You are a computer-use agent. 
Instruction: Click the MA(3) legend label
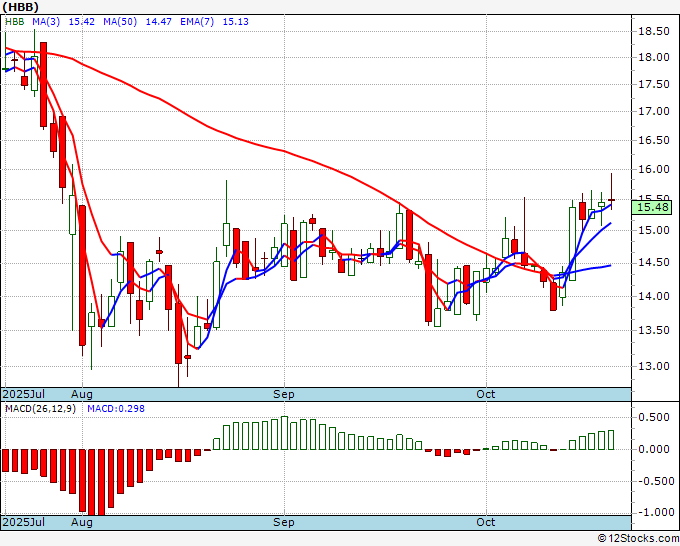point(46,22)
